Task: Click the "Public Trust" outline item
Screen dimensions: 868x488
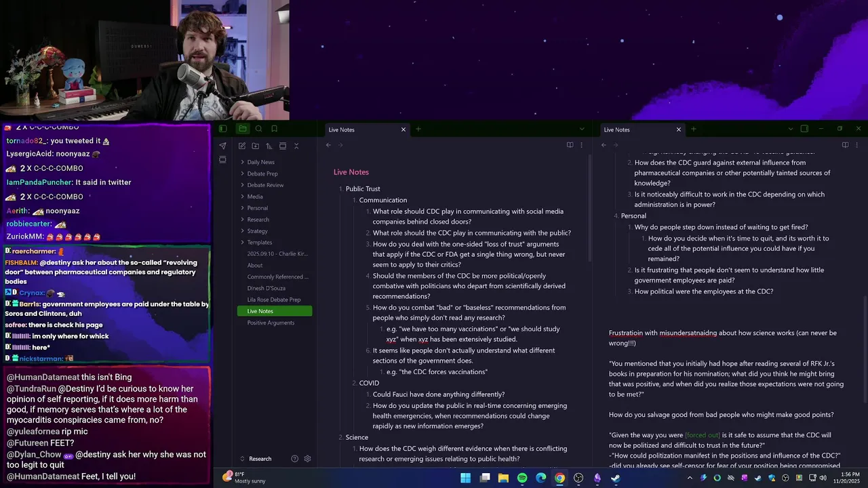Action: click(x=363, y=189)
